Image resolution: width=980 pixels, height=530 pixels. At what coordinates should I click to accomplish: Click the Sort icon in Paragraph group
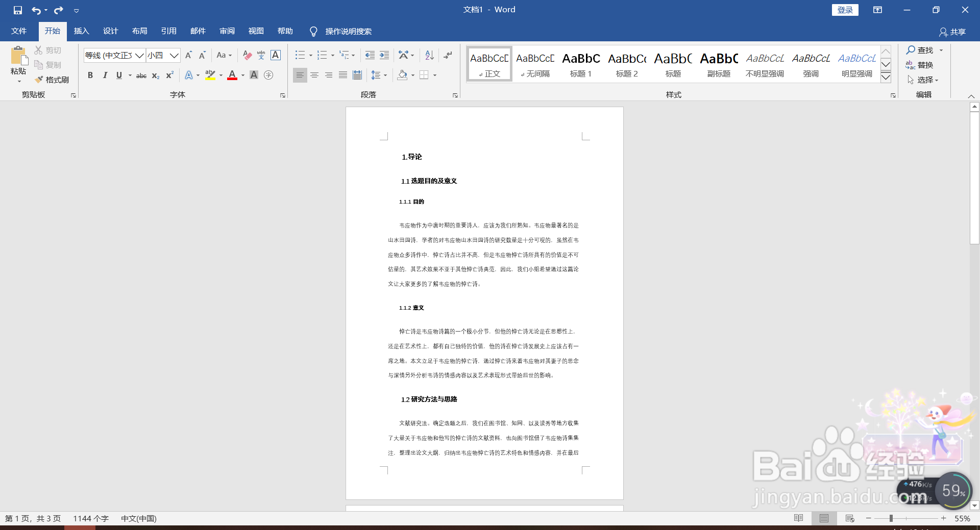click(428, 55)
